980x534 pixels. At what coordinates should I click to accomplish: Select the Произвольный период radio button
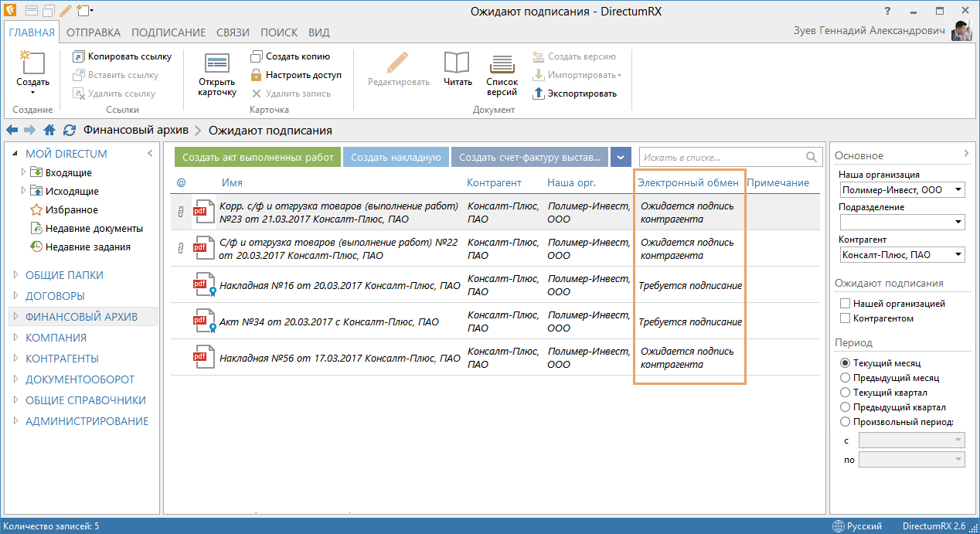coord(846,422)
